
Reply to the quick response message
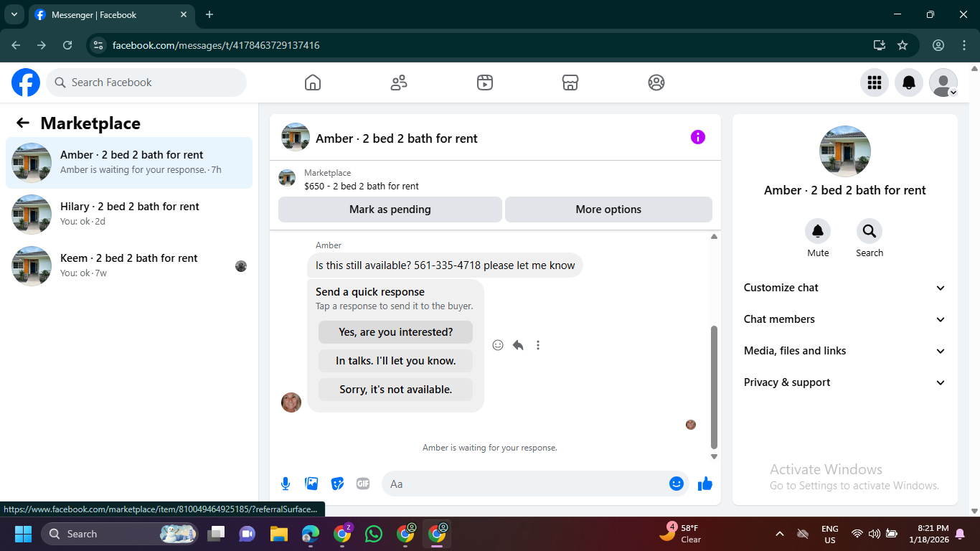pos(518,345)
